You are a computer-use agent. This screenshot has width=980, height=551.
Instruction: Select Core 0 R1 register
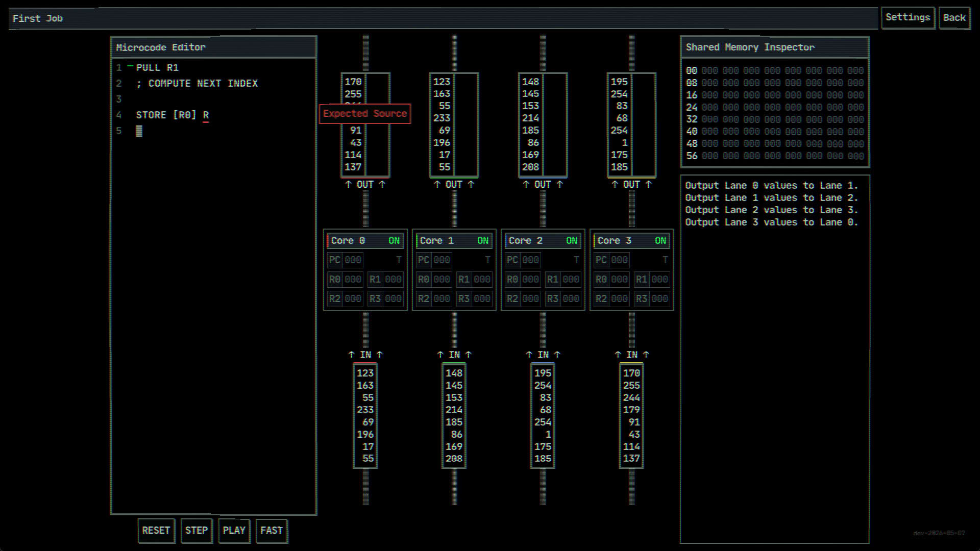click(385, 279)
